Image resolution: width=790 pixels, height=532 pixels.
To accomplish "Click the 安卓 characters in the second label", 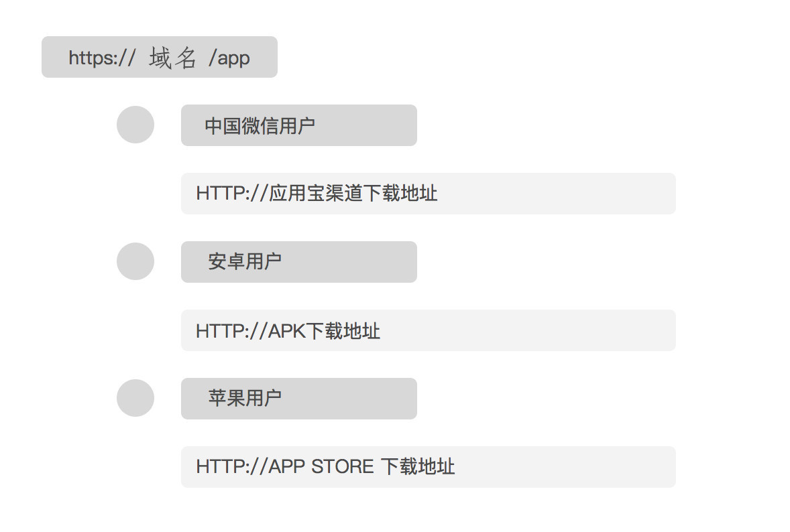I will 226,262.
